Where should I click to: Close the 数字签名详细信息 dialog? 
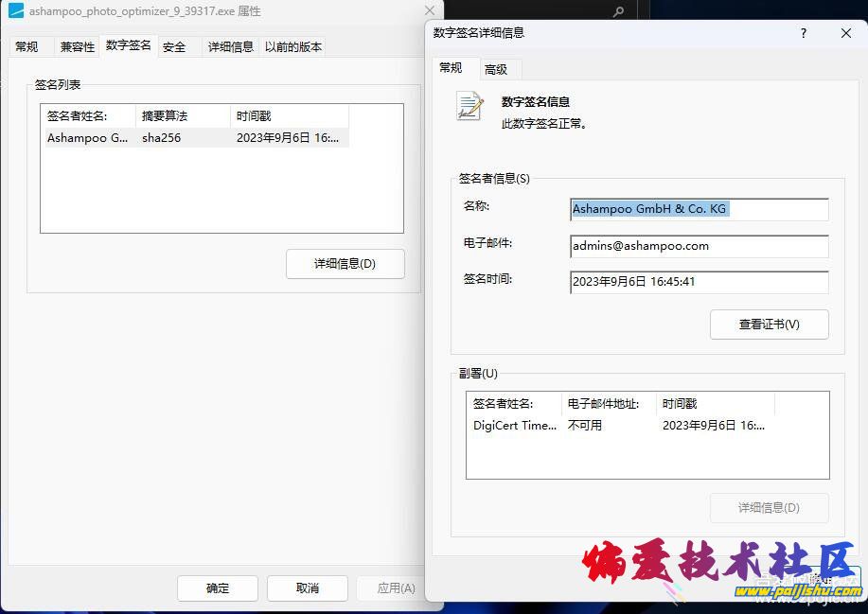click(846, 33)
